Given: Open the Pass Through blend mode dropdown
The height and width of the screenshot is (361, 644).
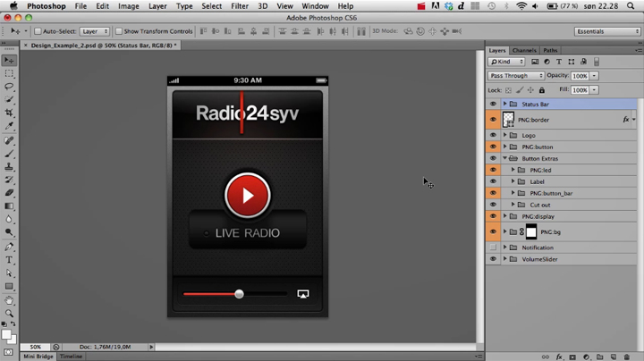Looking at the screenshot, I should point(516,75).
